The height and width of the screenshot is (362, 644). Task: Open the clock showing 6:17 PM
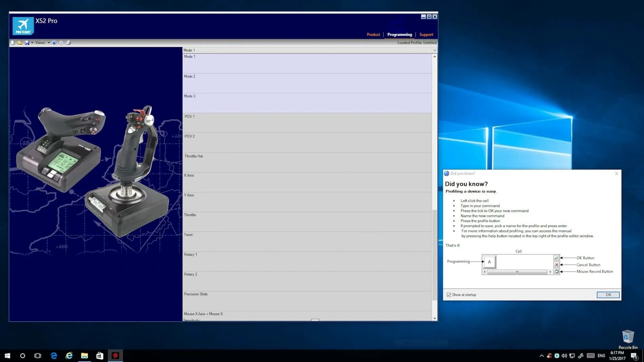pyautogui.click(x=617, y=356)
